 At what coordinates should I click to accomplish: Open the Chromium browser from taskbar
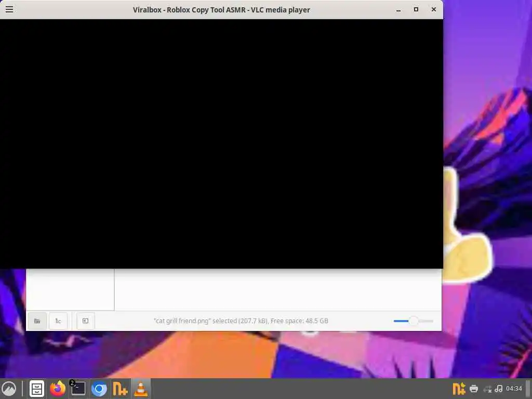(x=99, y=389)
